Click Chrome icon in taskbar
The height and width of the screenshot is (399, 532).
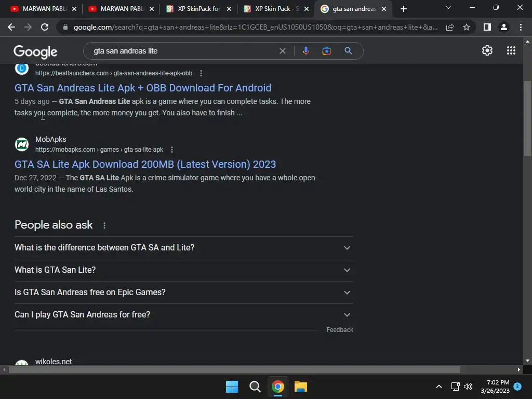[x=278, y=387]
